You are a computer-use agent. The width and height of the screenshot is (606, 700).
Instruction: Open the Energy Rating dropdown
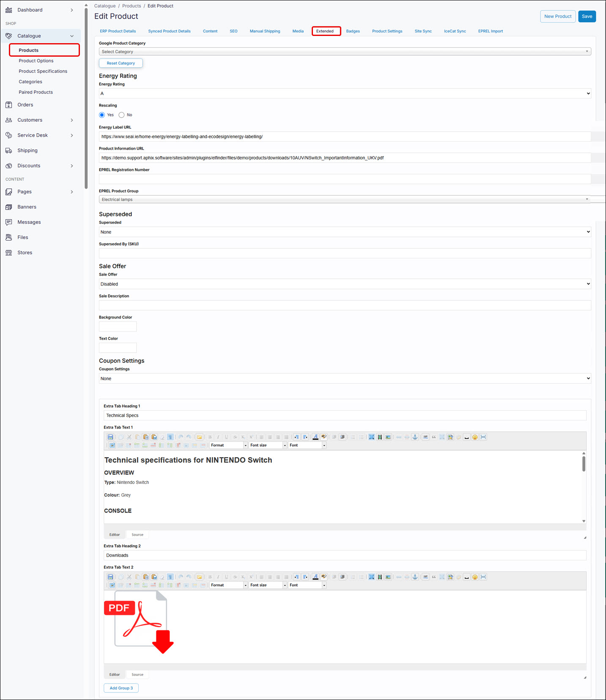[x=345, y=93]
